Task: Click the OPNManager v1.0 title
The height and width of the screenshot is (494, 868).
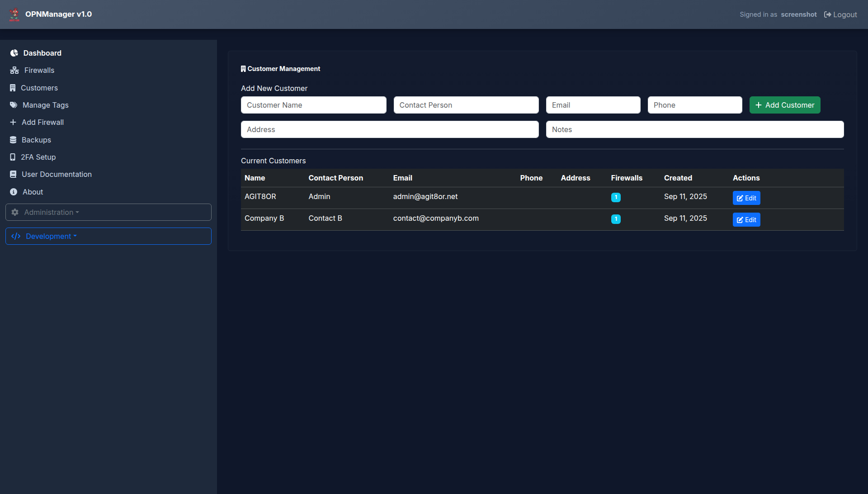Action: (58, 14)
